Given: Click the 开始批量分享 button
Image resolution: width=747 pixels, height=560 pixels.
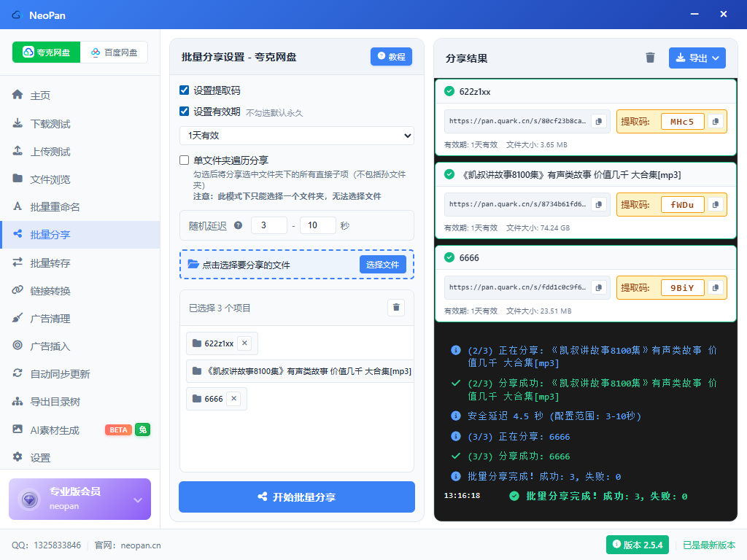Looking at the screenshot, I should point(297,497).
